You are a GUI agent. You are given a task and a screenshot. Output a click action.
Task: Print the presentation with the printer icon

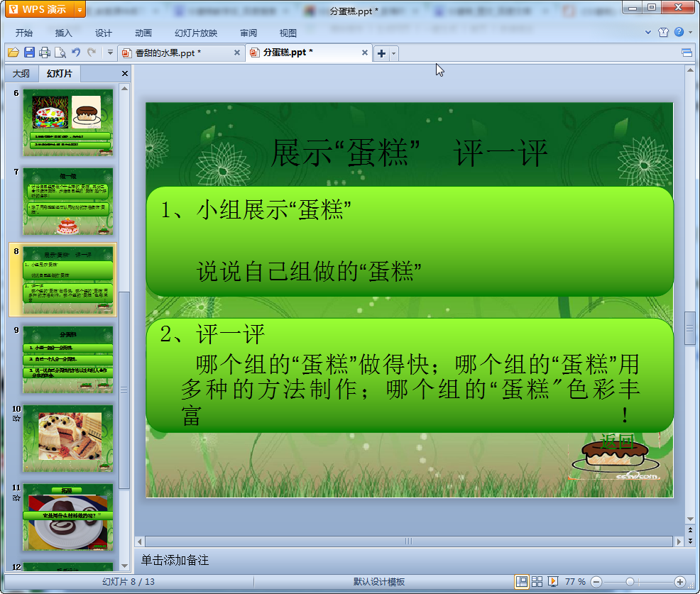tap(45, 53)
